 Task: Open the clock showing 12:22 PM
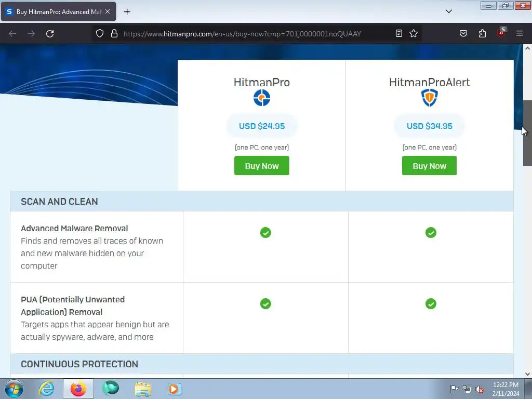(x=506, y=389)
